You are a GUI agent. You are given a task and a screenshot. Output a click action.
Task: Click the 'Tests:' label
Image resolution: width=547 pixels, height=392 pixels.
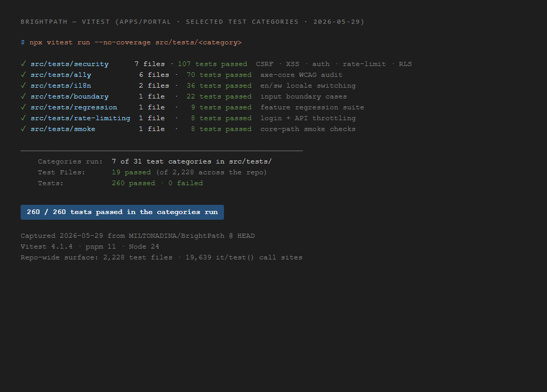pyautogui.click(x=51, y=183)
